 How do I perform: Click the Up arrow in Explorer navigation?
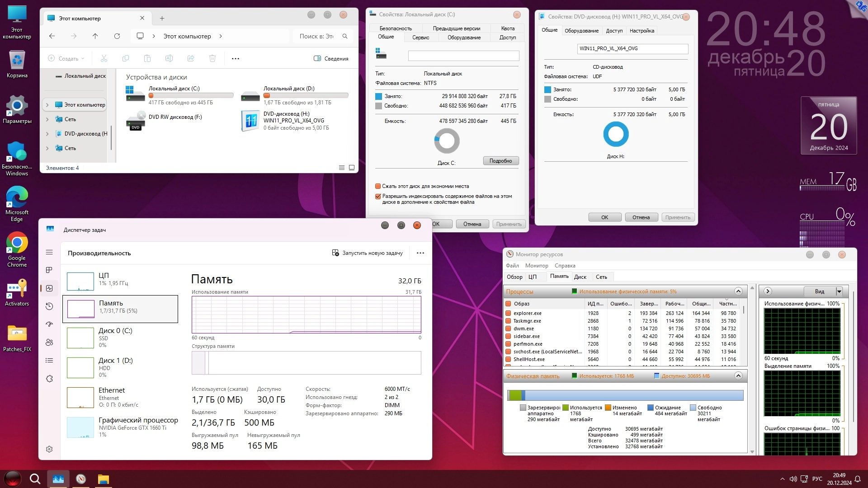pos(95,36)
